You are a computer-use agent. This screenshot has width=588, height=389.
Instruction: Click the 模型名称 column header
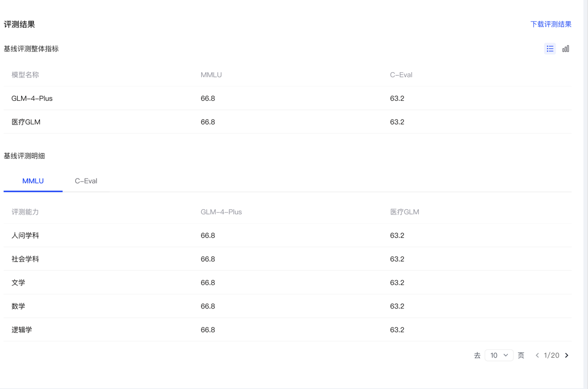25,75
